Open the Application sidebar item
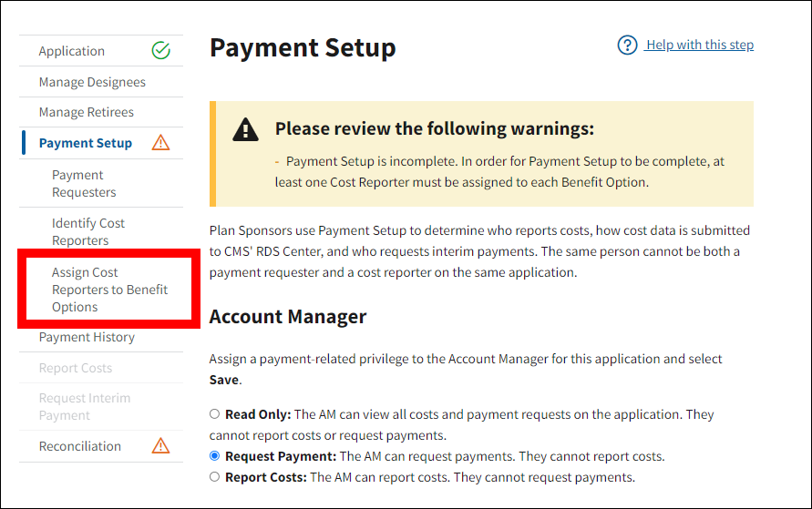Screen dimensions: 812x509 click(72, 52)
